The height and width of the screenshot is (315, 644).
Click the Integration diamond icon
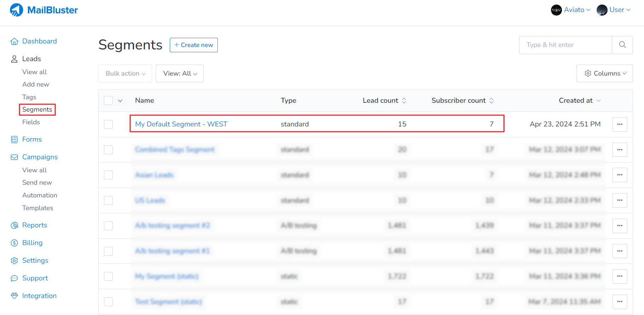(14, 296)
